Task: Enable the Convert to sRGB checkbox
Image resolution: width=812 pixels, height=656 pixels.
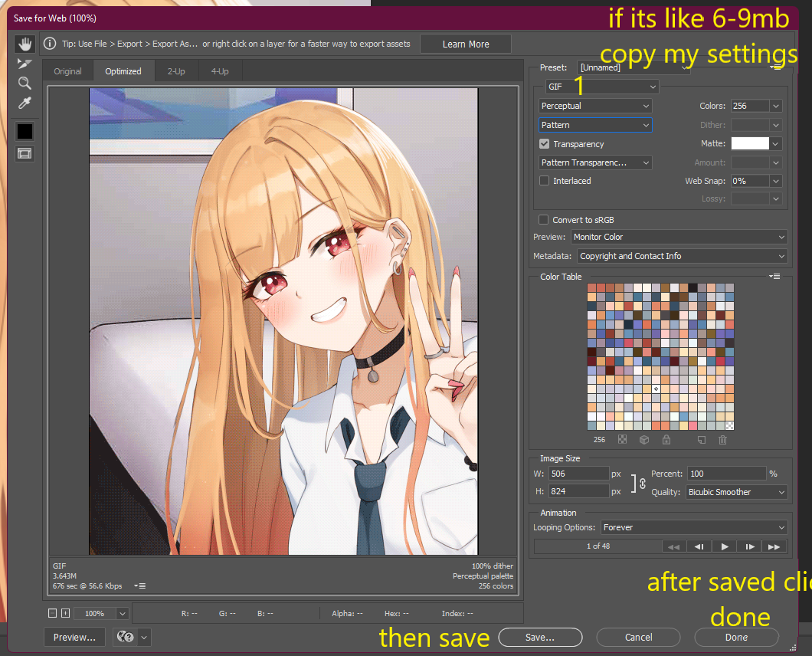Action: (544, 220)
